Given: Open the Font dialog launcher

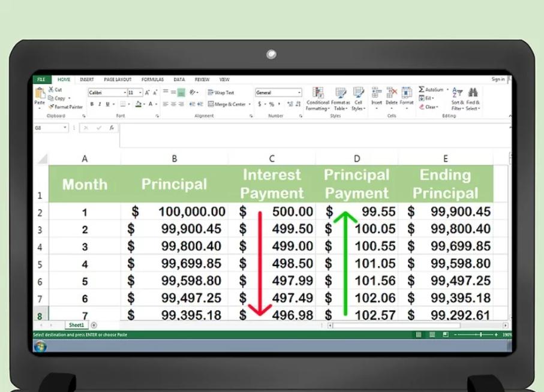Looking at the screenshot, I should pos(157,116).
